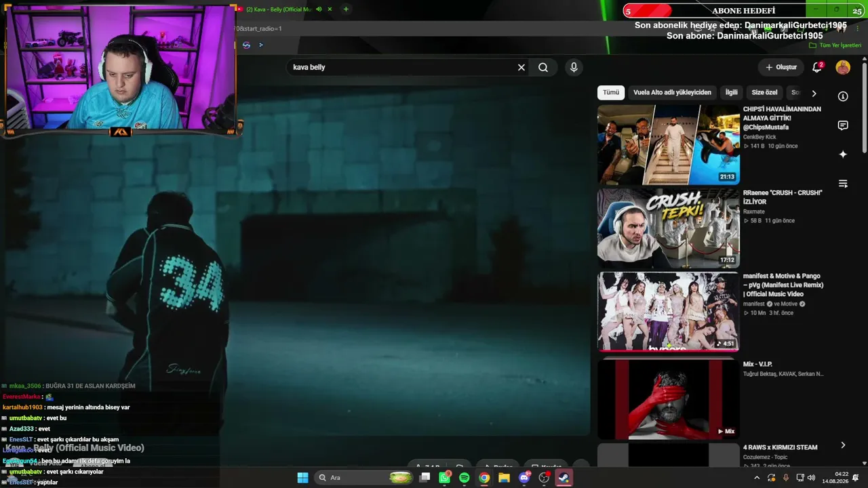Click the Oluştur create button
The width and height of the screenshot is (868, 488).
(x=781, y=67)
